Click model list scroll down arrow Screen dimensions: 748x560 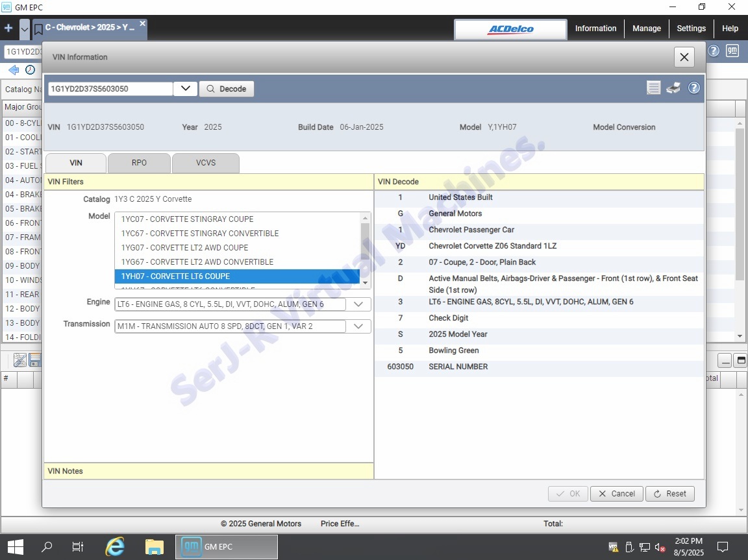click(x=366, y=283)
